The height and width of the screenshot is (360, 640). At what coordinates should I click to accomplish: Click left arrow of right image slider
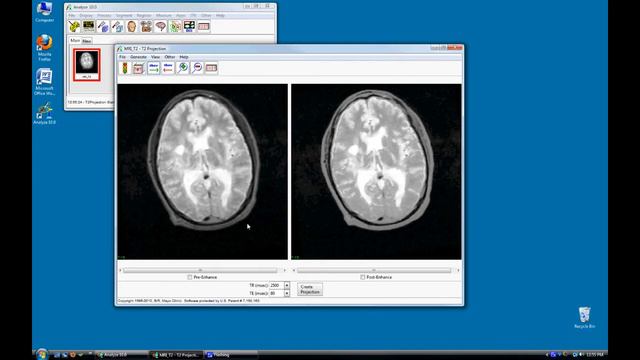coord(294,270)
